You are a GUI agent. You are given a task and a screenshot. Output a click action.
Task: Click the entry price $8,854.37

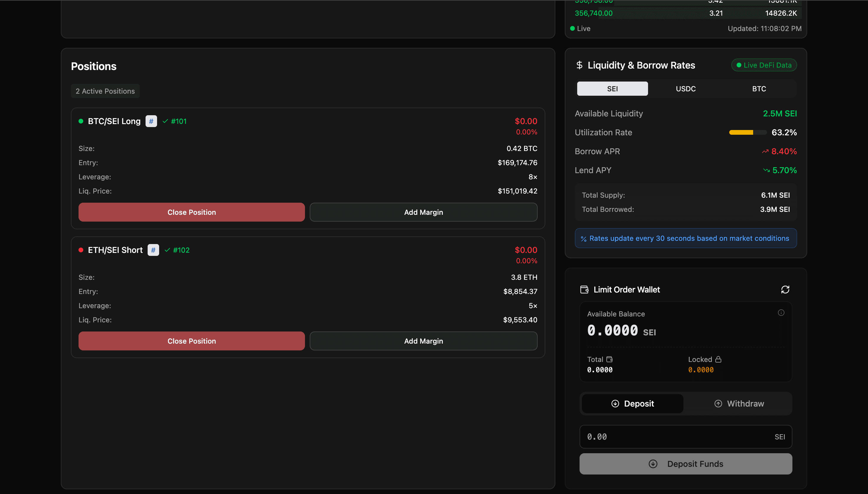(520, 291)
